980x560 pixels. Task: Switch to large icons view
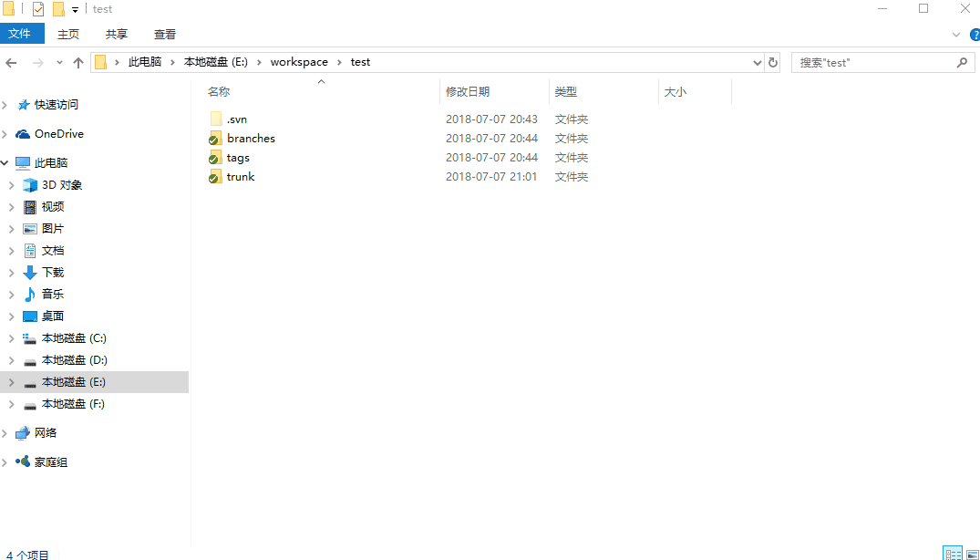point(971,554)
